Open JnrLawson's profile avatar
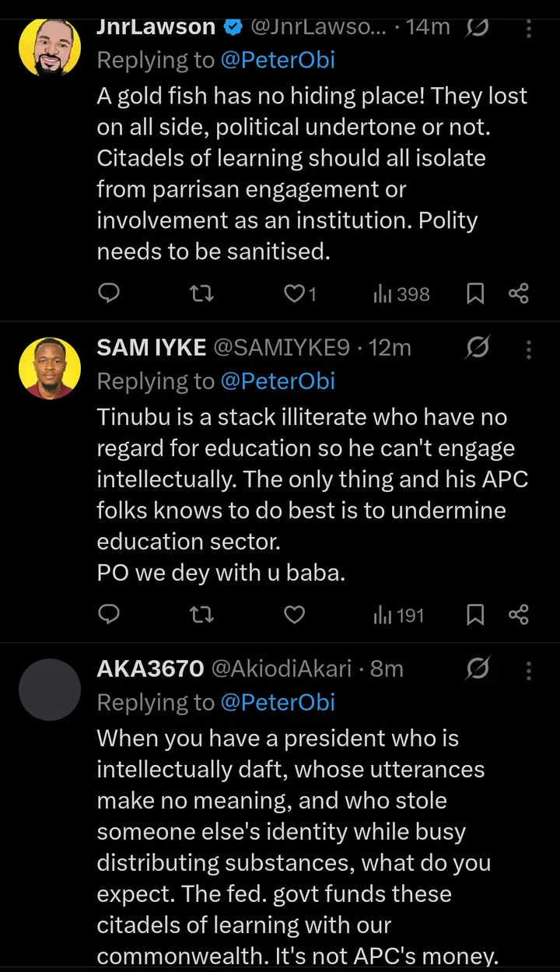 pyautogui.click(x=49, y=45)
